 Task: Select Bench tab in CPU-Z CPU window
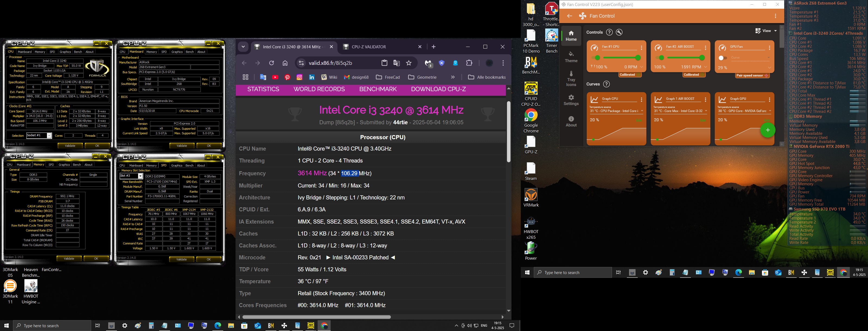click(78, 52)
